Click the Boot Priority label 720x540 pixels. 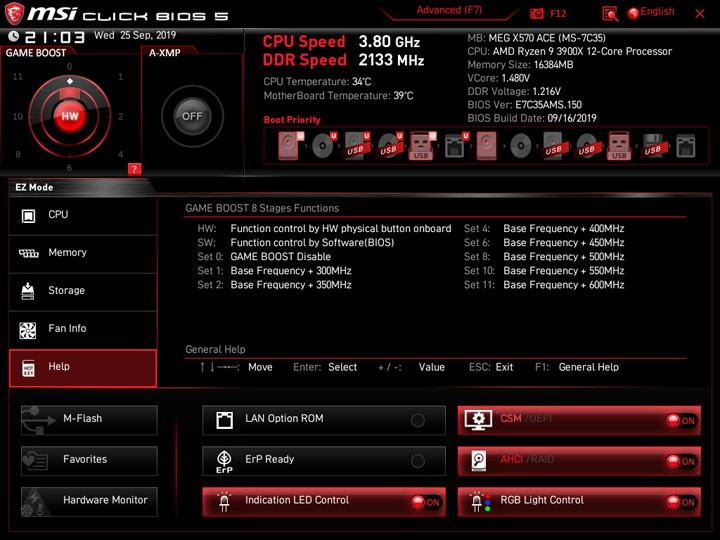[x=292, y=120]
